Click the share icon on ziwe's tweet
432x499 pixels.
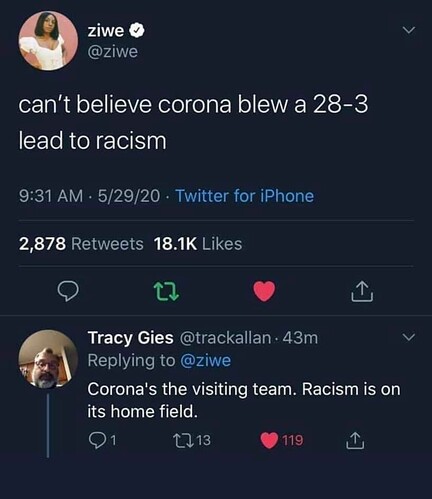pos(362,291)
